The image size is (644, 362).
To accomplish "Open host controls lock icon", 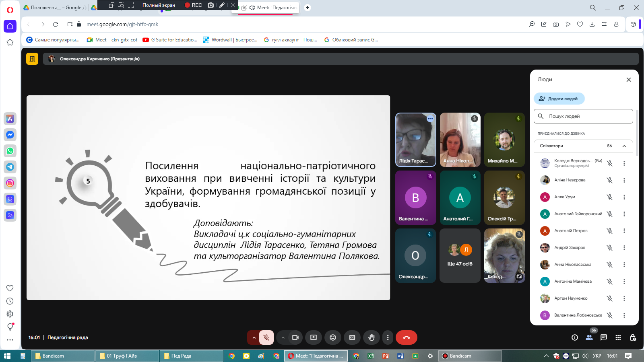I will click(633, 337).
